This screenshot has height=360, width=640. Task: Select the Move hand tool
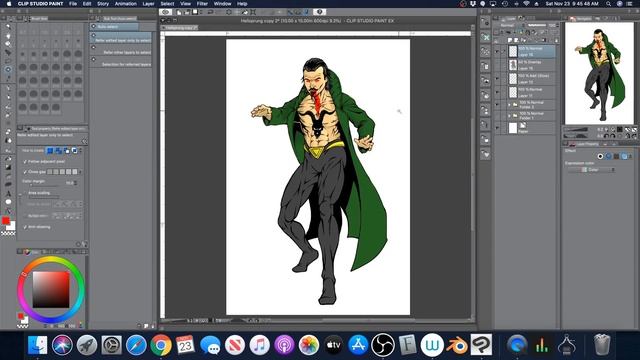[x=8, y=36]
